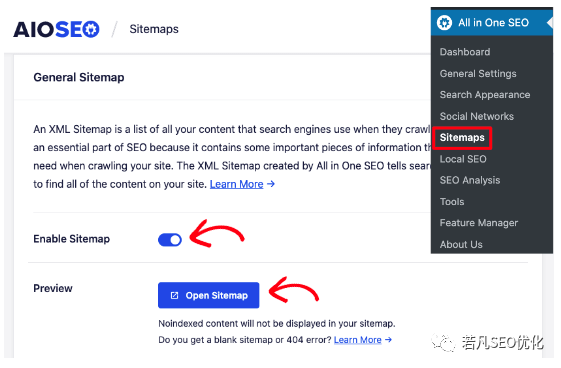The image size is (561, 368).
Task: Toggle the Enable Sitemap switch
Action: coord(170,240)
